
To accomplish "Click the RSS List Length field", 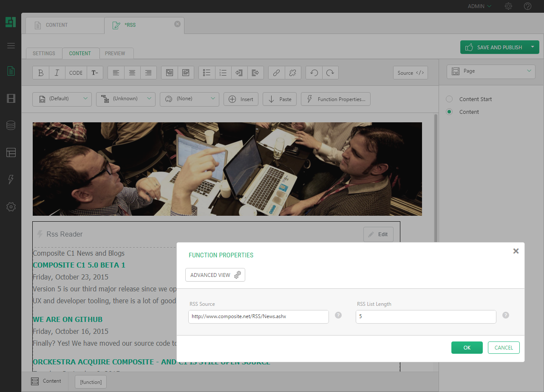I will pos(425,317).
